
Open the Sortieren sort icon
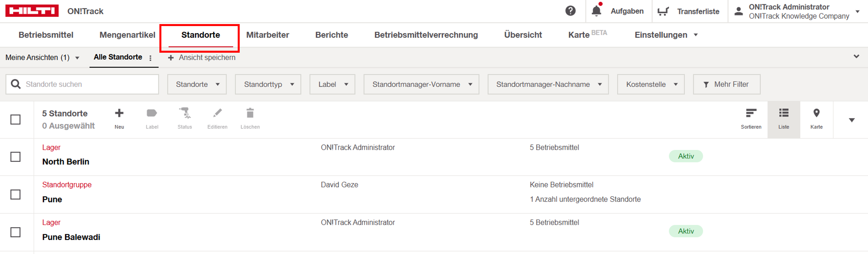751,113
